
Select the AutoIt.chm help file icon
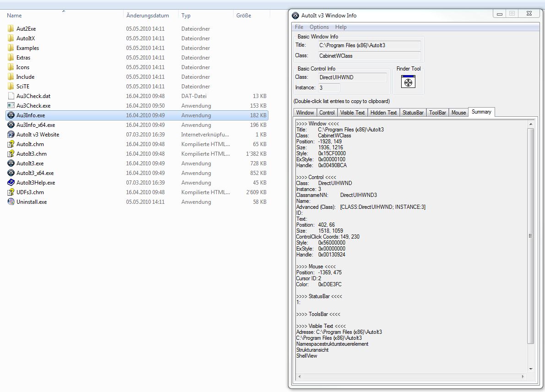point(11,144)
